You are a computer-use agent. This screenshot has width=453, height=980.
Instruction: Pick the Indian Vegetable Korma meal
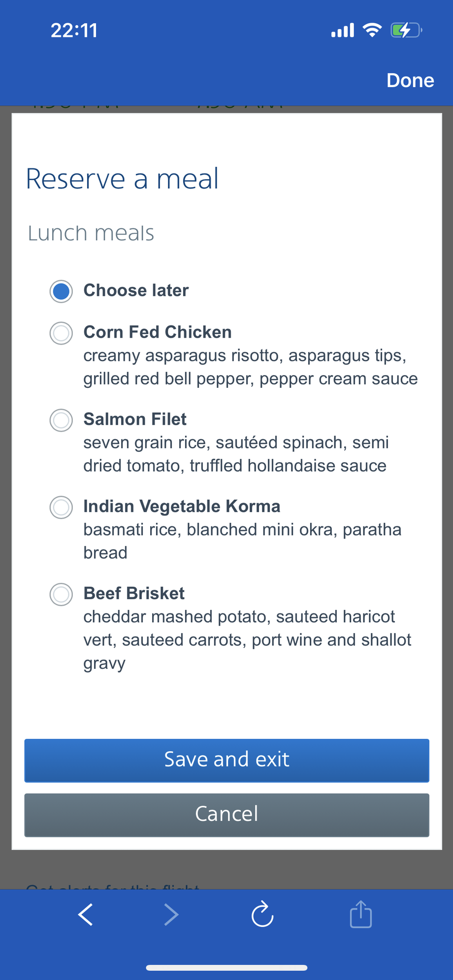[x=62, y=507]
